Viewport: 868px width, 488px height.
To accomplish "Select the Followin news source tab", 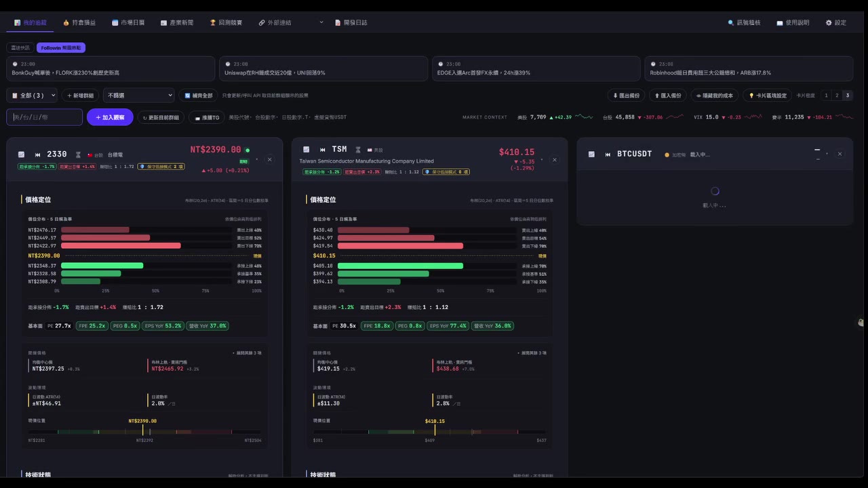I will (x=61, y=48).
